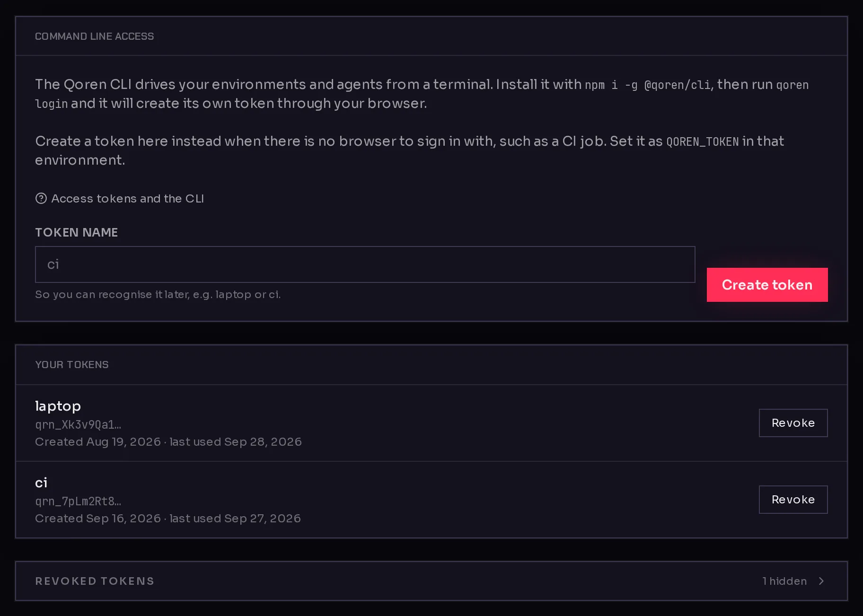Click the qrn_7pLm2Rt8 token prefix
This screenshot has height=616, width=863.
[78, 501]
